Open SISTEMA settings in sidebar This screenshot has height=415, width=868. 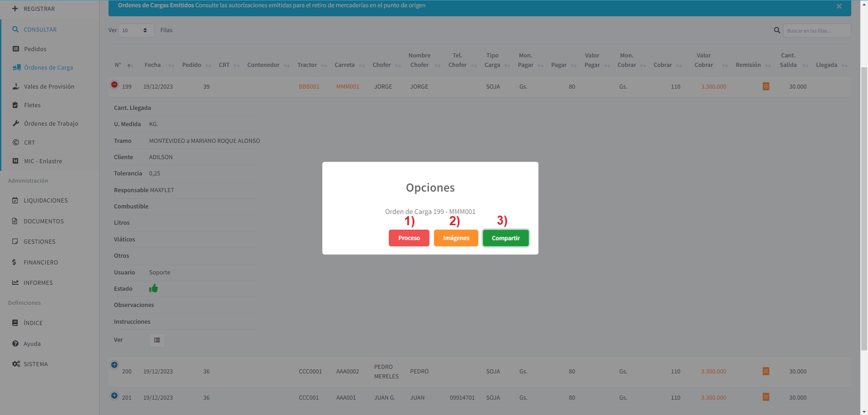click(x=35, y=364)
